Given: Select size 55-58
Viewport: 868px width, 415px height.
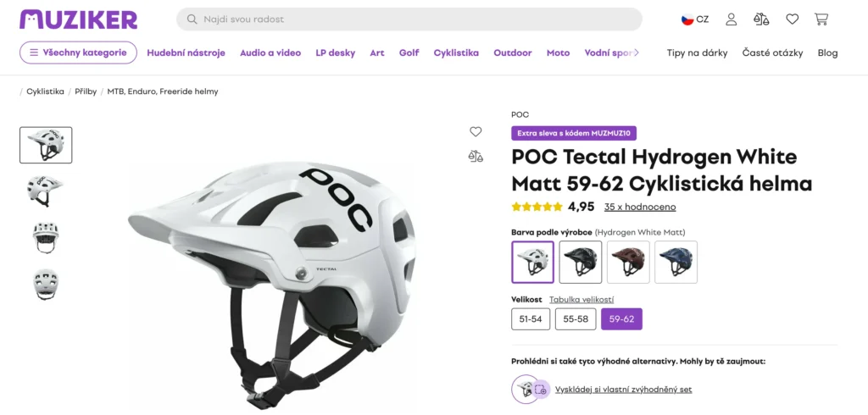Looking at the screenshot, I should tap(576, 319).
